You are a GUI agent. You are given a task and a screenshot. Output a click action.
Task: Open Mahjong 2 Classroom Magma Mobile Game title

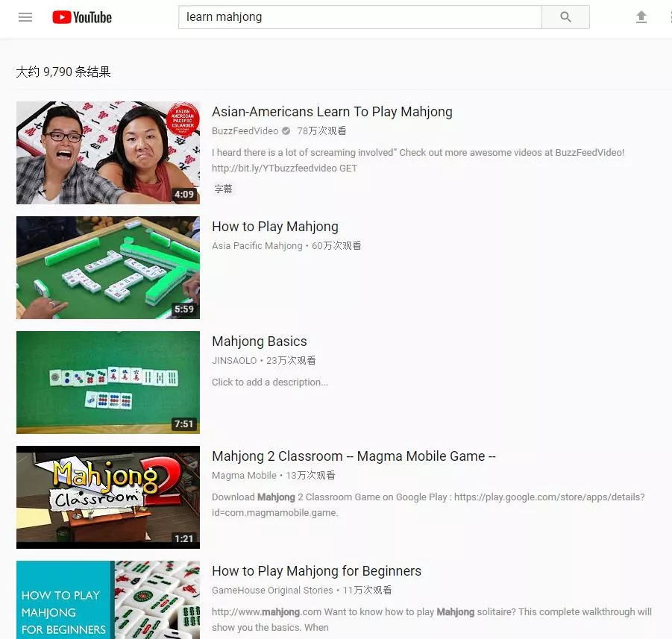[354, 456]
